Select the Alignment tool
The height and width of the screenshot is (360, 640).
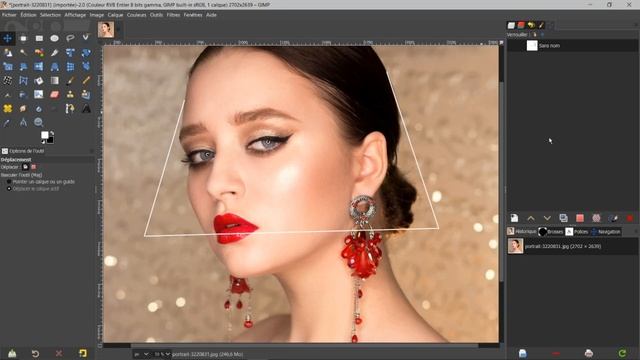click(x=23, y=38)
